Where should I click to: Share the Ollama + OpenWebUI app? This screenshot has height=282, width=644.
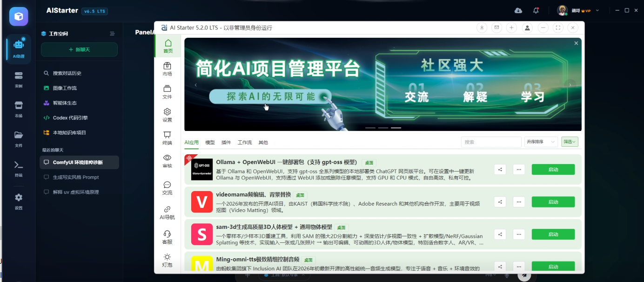(500, 170)
